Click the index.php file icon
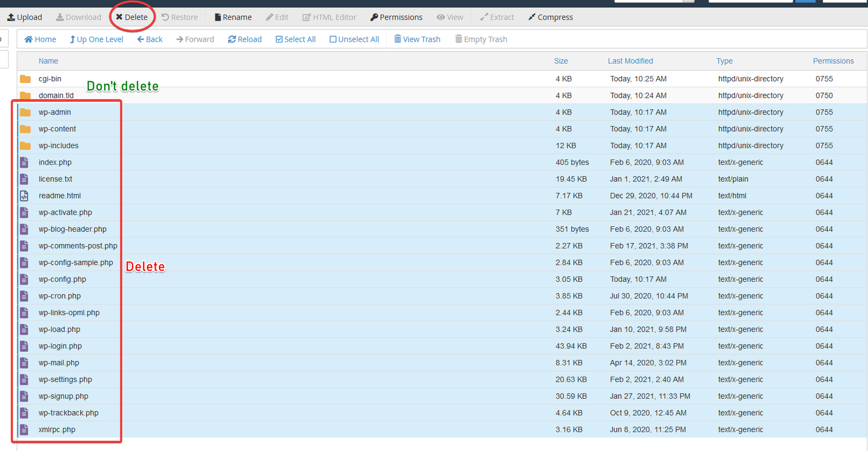This screenshot has width=868, height=451. pyautogui.click(x=24, y=162)
